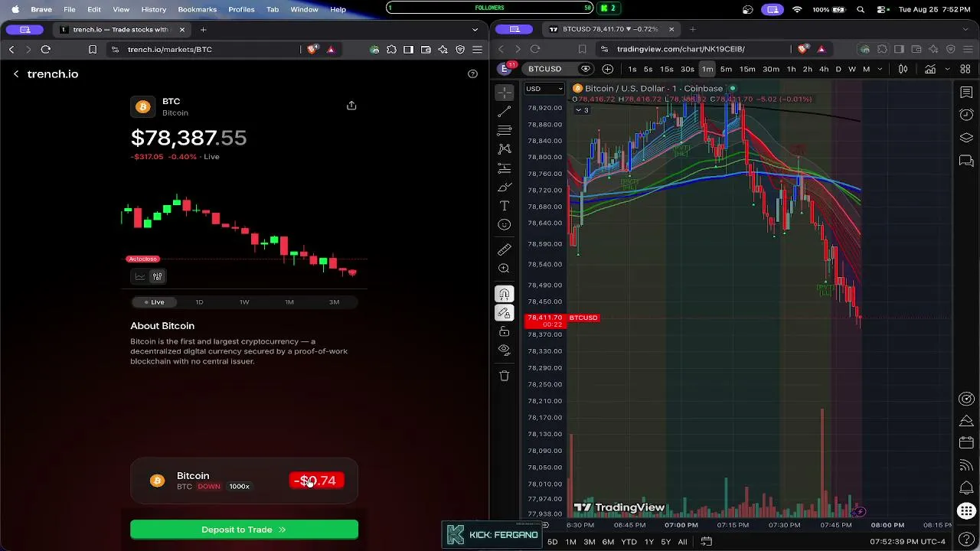This screenshot has width=980, height=551.
Task: Click Deposit to Trade button
Action: pyautogui.click(x=244, y=530)
